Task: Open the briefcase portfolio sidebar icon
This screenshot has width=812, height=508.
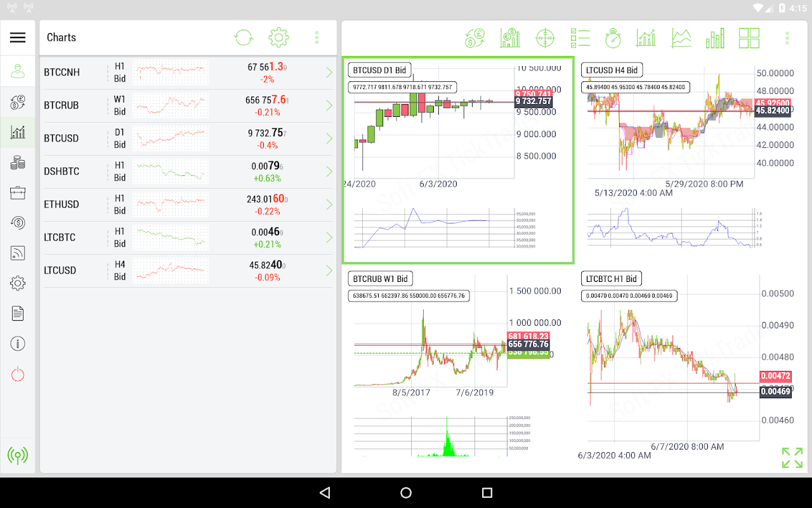Action: (x=18, y=192)
